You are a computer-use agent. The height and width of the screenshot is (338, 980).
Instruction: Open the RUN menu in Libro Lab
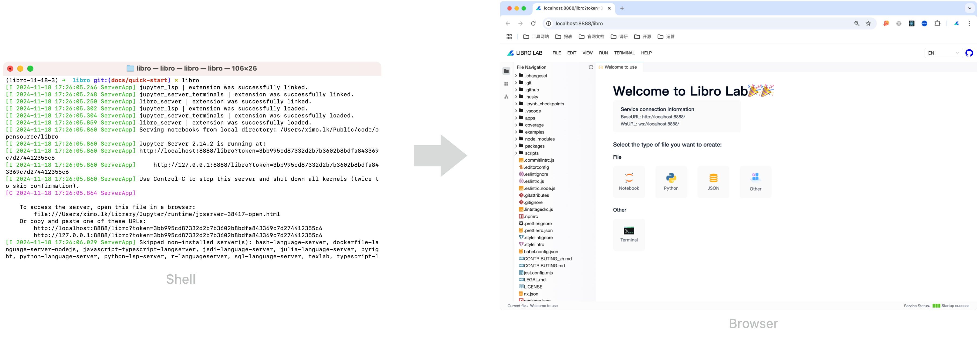tap(602, 52)
